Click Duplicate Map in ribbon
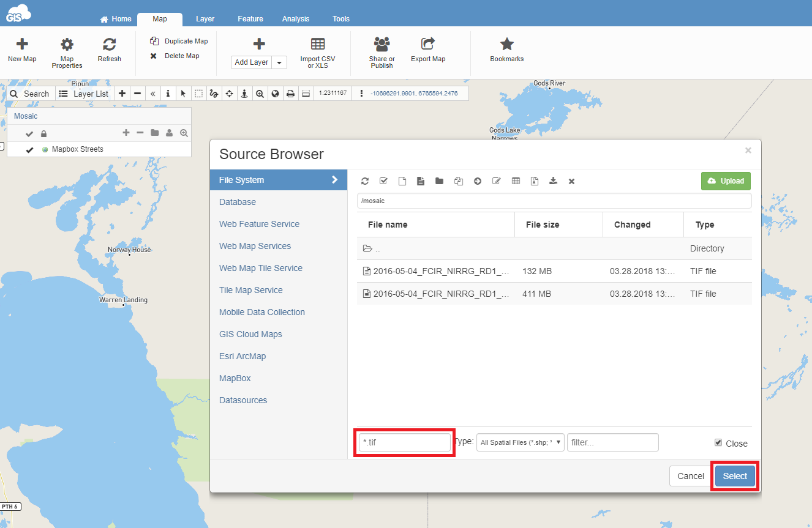812x528 pixels. (179, 41)
